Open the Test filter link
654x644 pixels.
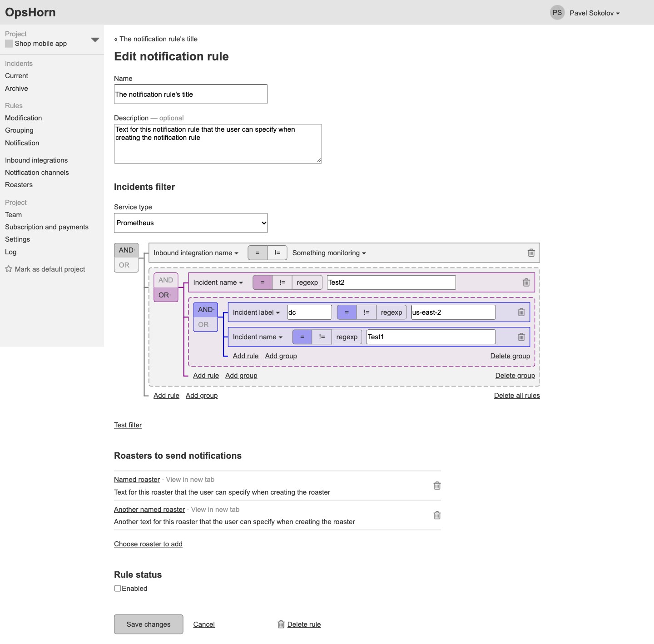(x=128, y=425)
